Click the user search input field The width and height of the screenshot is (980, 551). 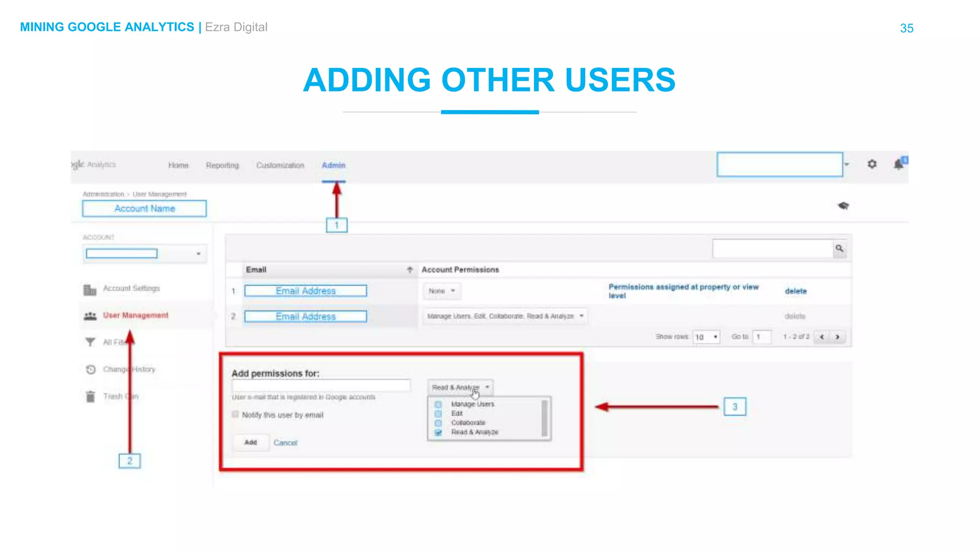pyautogui.click(x=773, y=249)
